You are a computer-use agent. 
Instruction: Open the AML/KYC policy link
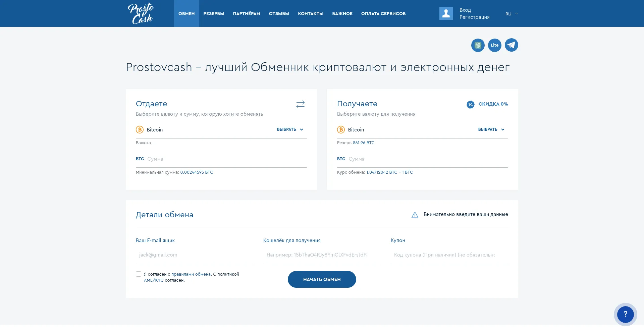coord(154,280)
